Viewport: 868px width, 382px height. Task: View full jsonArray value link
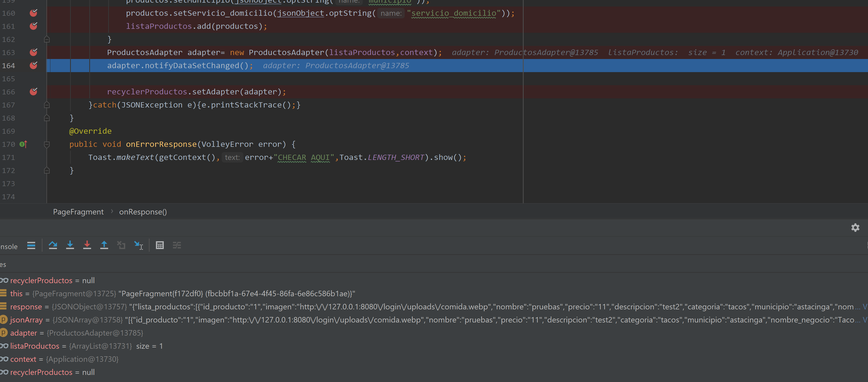[x=865, y=320]
